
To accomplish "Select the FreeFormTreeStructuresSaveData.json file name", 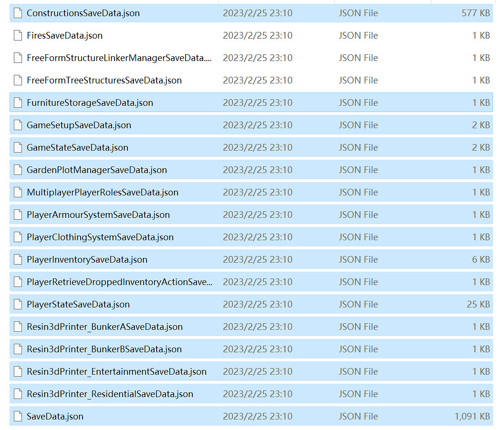I will (x=104, y=81).
